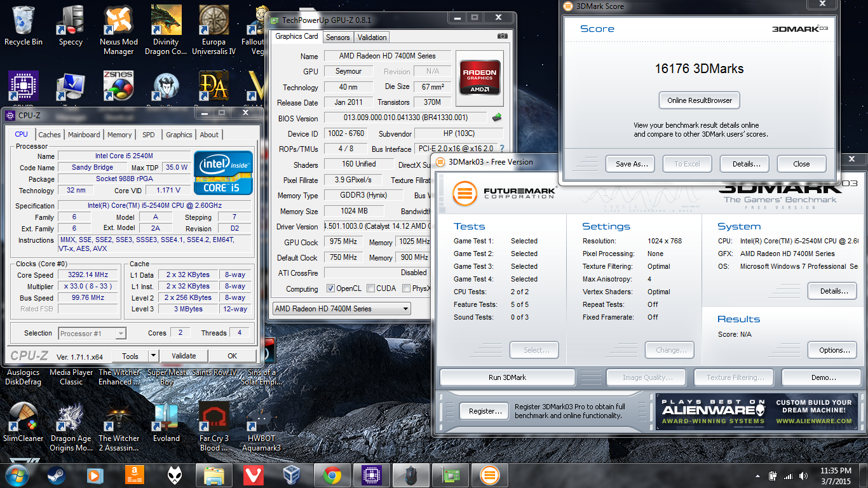Screen dimensions: 868x488
Task: Click Details in the 3DMark Score window
Action: pos(746,164)
